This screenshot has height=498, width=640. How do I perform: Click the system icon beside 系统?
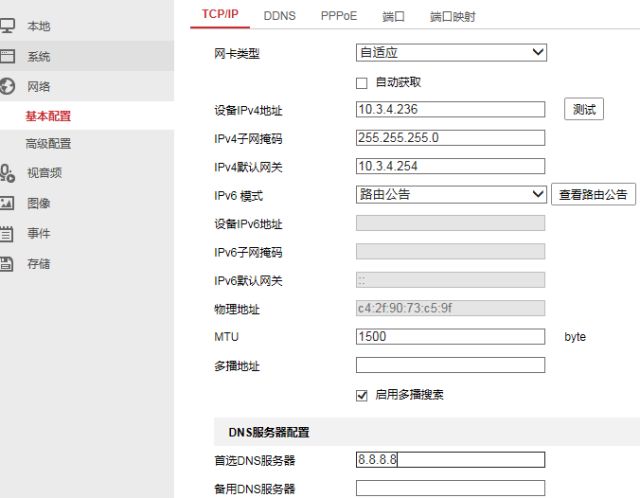(6, 56)
